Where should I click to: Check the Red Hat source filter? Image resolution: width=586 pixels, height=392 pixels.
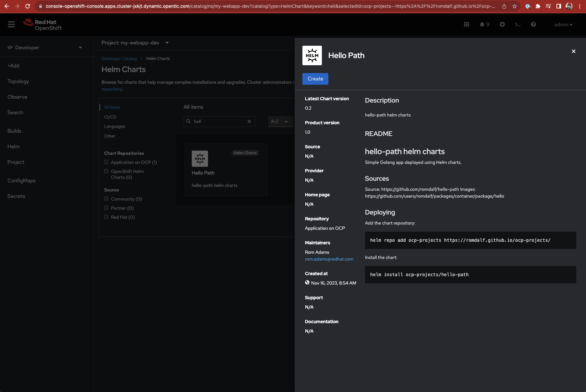click(106, 216)
